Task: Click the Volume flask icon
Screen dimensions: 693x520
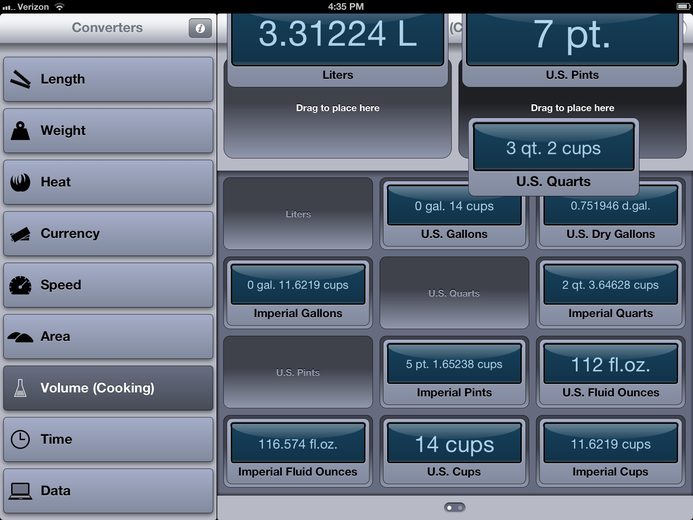Action: (x=20, y=388)
